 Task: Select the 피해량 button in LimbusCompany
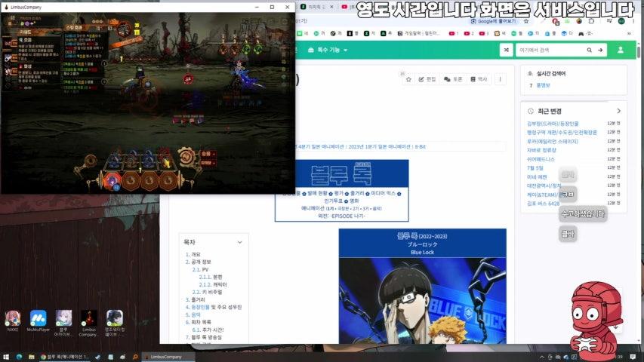(x=208, y=163)
